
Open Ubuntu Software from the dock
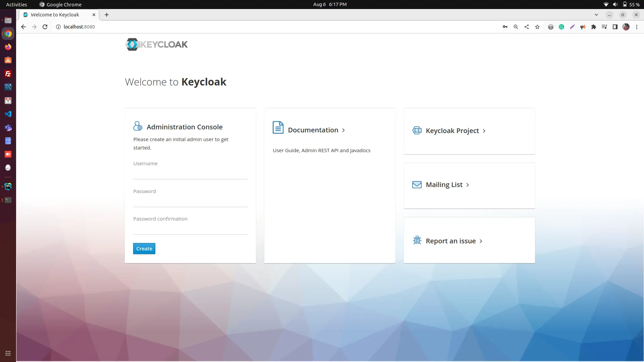click(8, 60)
